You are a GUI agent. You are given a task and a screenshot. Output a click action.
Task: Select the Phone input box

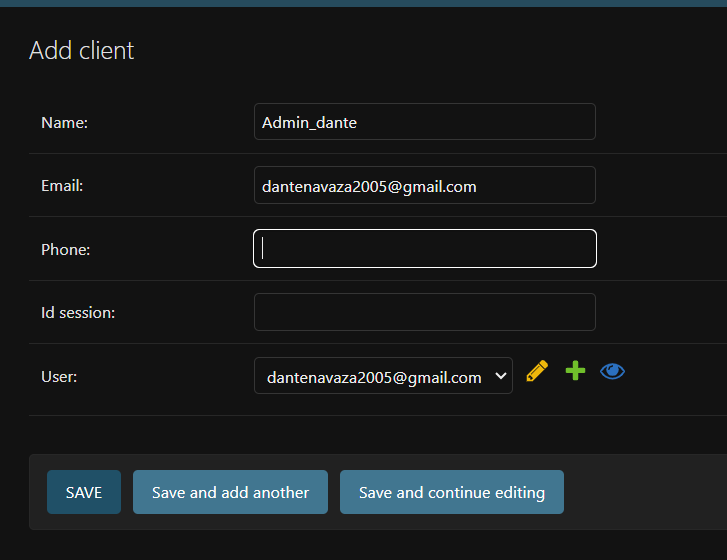(x=425, y=249)
